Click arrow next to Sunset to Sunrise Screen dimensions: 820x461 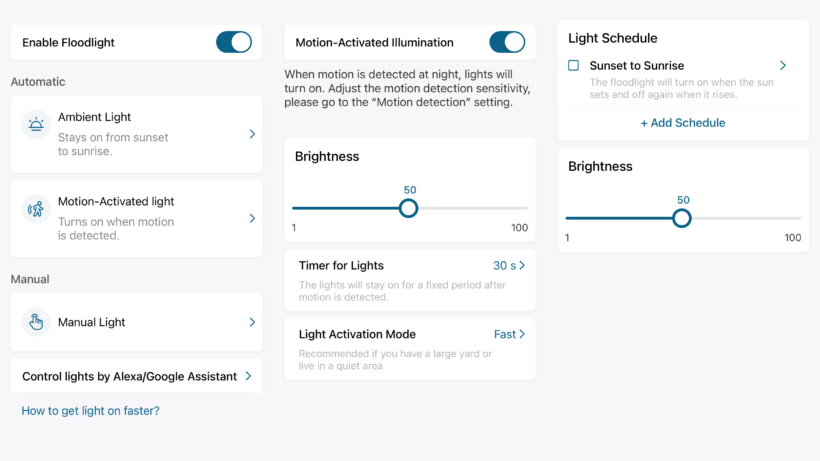click(783, 65)
